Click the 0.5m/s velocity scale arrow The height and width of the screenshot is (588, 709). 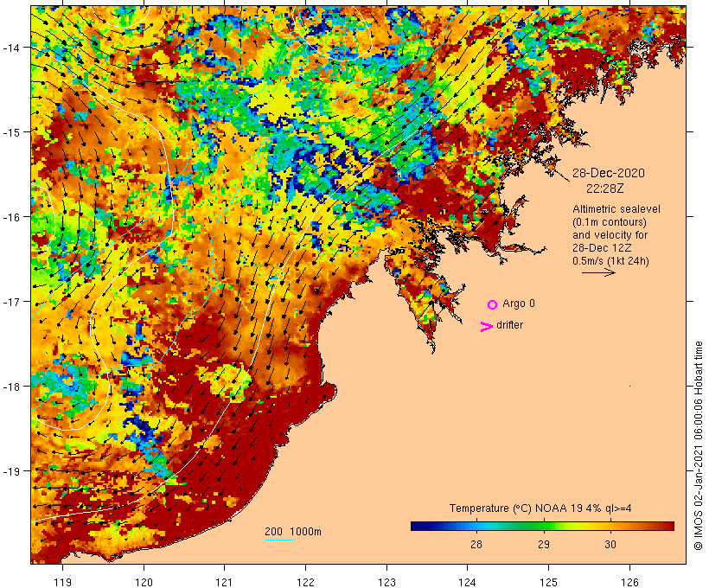pos(598,272)
